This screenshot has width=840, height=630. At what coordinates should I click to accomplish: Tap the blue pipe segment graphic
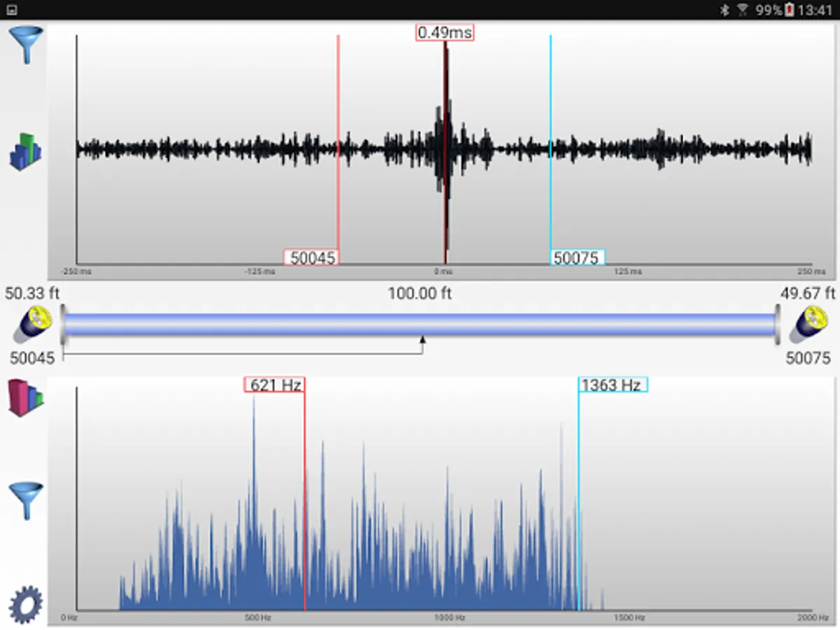pos(420,324)
